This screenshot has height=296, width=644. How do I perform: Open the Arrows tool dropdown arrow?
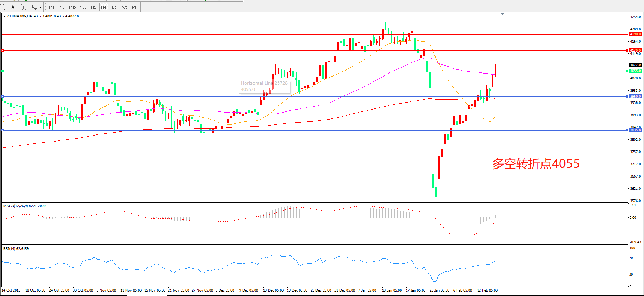(x=40, y=7)
